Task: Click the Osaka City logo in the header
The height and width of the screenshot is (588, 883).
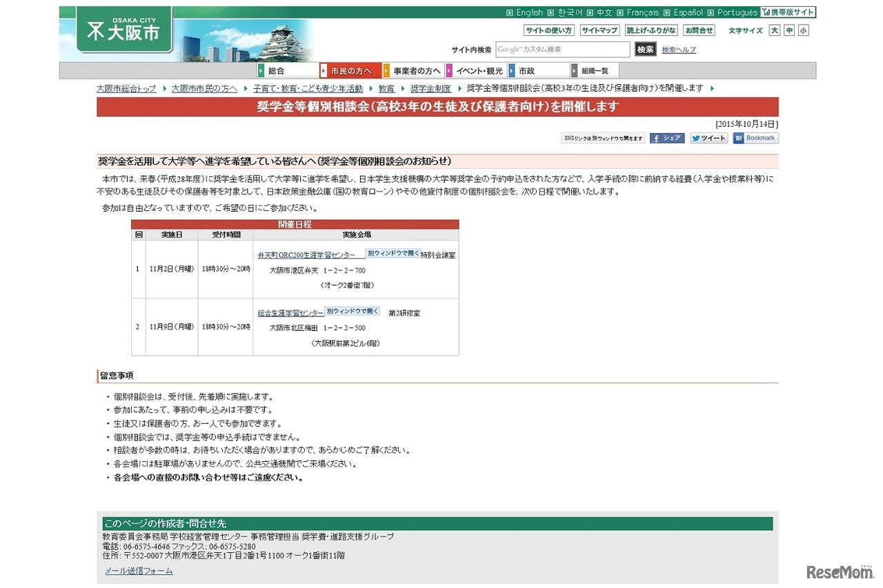Action: 124,30
